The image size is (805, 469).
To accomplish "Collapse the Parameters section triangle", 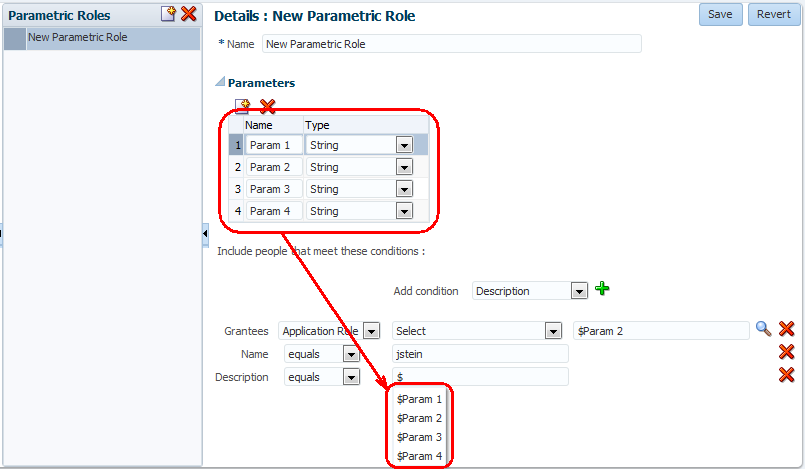I will [220, 82].
